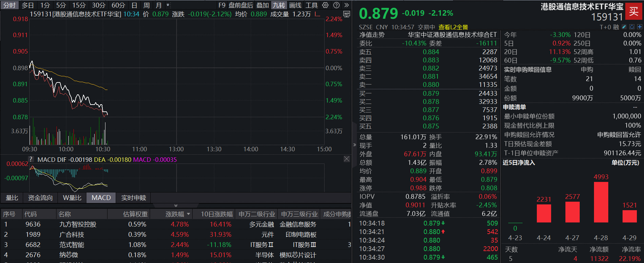This screenshot has width=644, height=263.
Task: Switch to 30分 chart period
Action: 99,5
